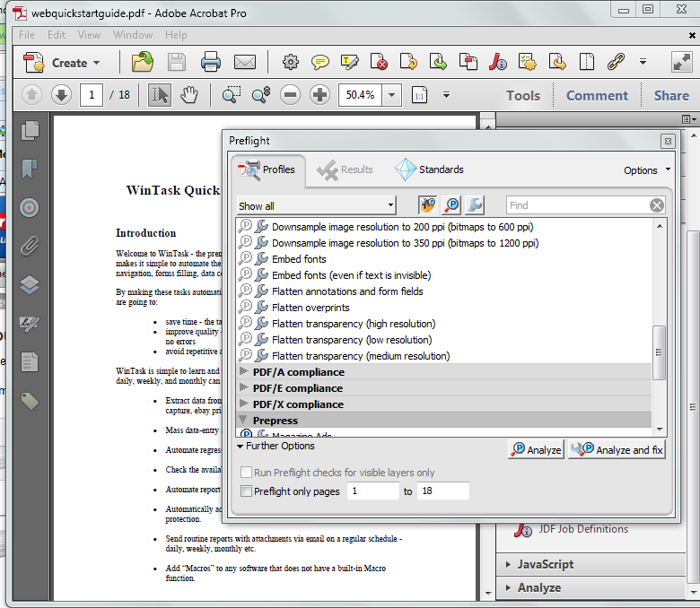Click the page number field

(92, 94)
